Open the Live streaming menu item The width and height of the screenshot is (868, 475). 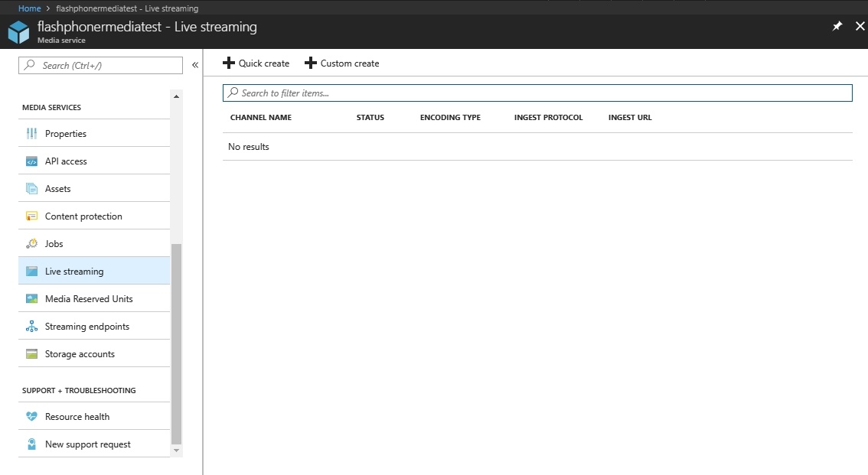pyautogui.click(x=74, y=272)
